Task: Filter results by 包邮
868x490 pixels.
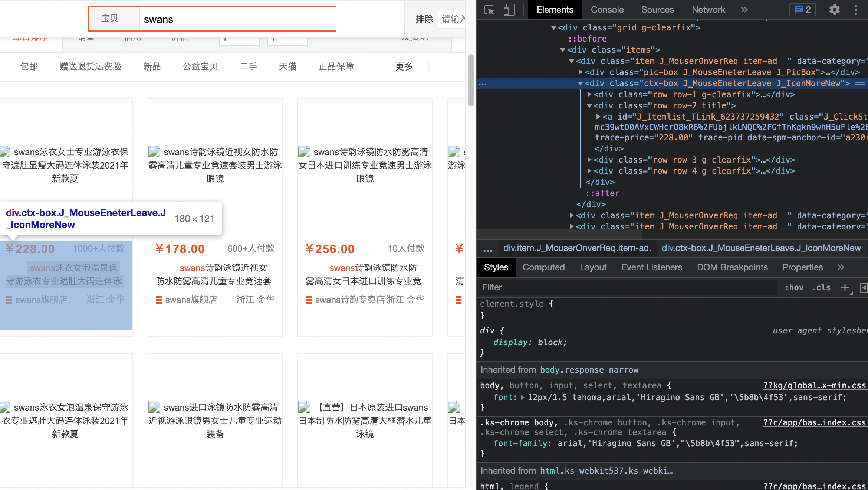Action: pos(29,66)
